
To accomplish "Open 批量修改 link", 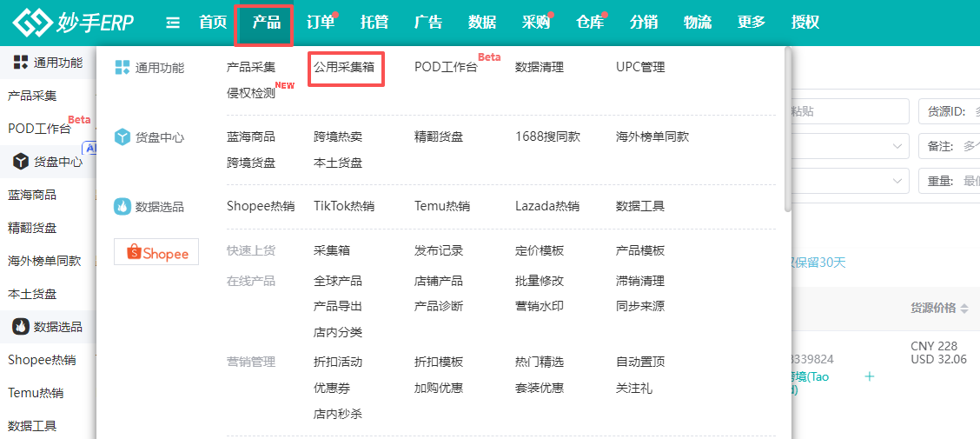I will coord(540,281).
